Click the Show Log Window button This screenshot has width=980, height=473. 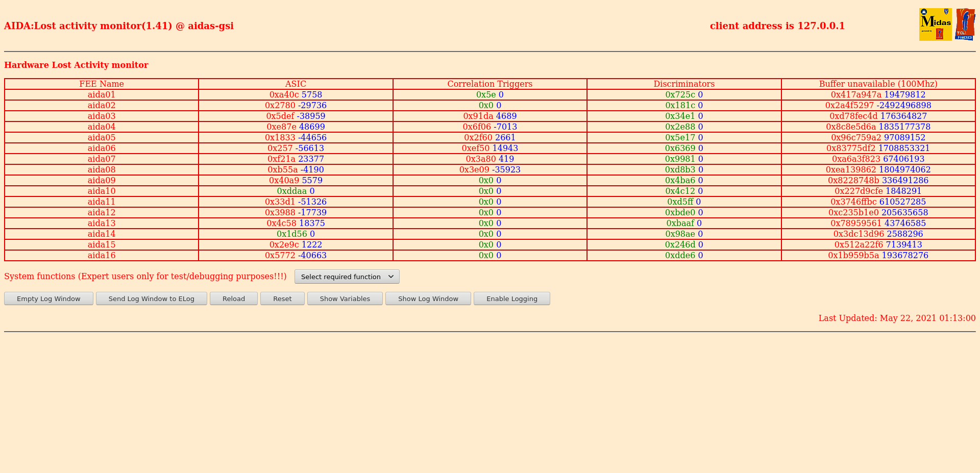click(428, 298)
